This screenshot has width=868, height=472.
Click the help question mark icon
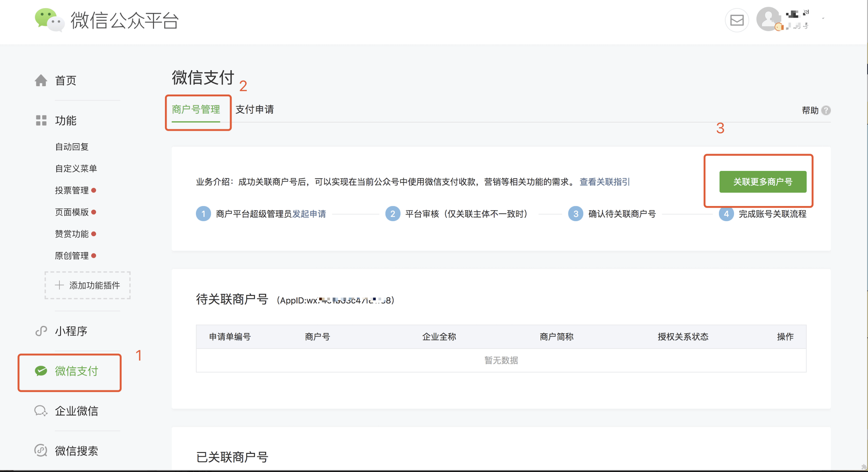[826, 110]
